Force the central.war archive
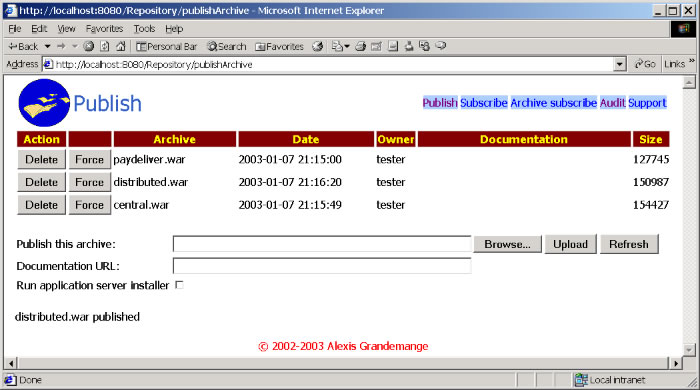This screenshot has height=390, width=700. pos(89,205)
